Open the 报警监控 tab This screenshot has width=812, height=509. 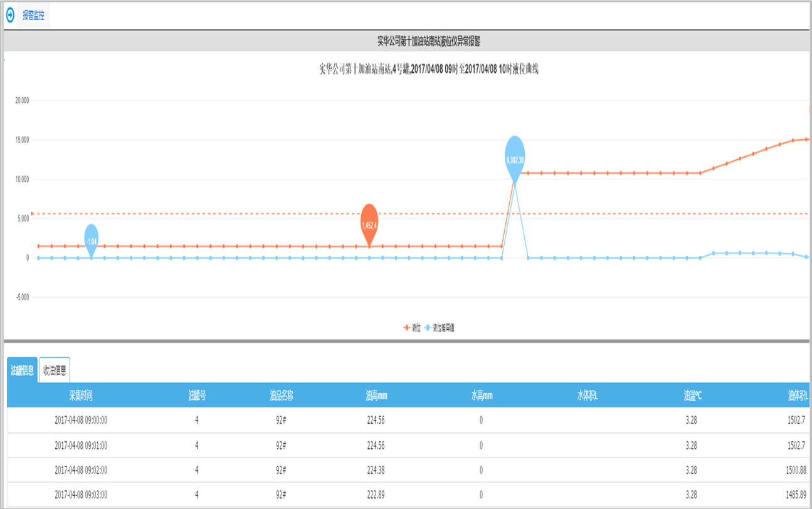(x=34, y=16)
